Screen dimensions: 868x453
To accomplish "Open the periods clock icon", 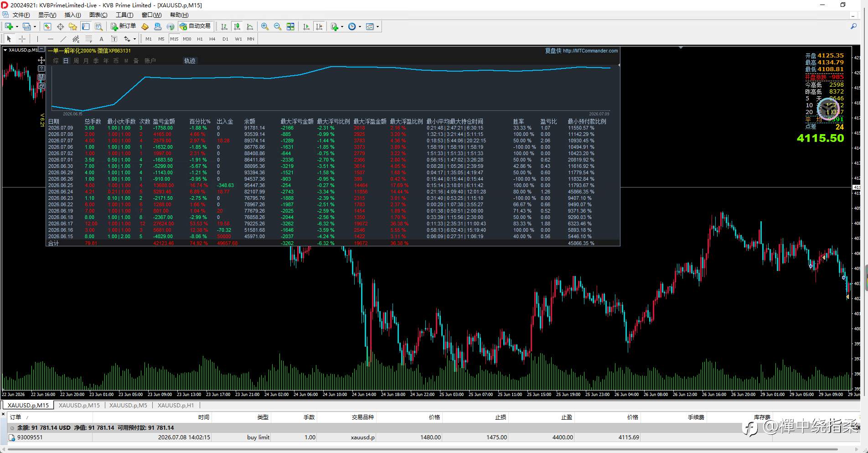I will 352,26.
